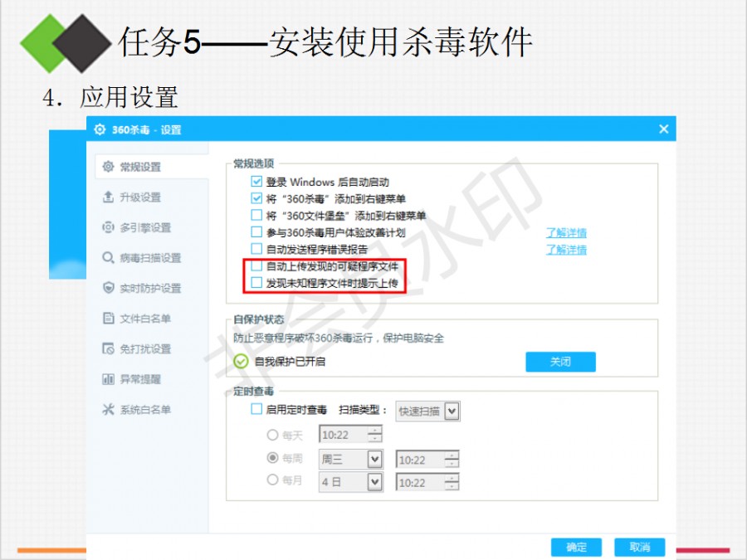Click 关闭 to disable self-protection
Screen dimensions: 747x560
(560, 362)
